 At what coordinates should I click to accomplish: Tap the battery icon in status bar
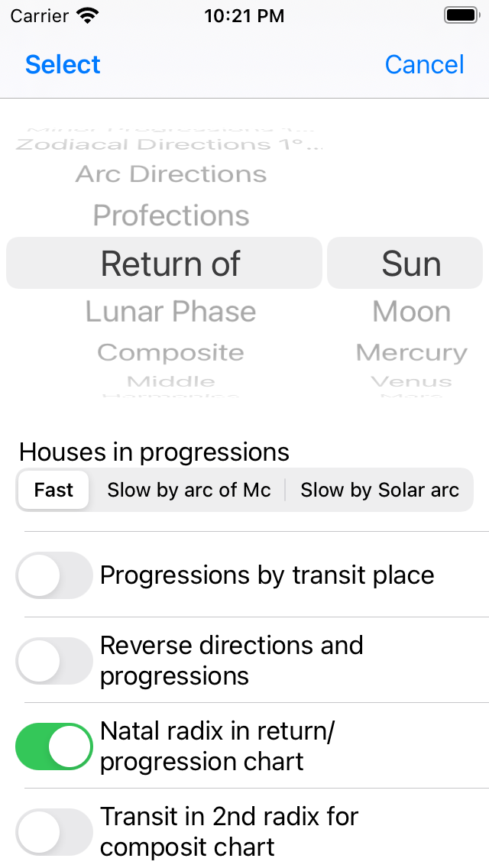(x=459, y=14)
